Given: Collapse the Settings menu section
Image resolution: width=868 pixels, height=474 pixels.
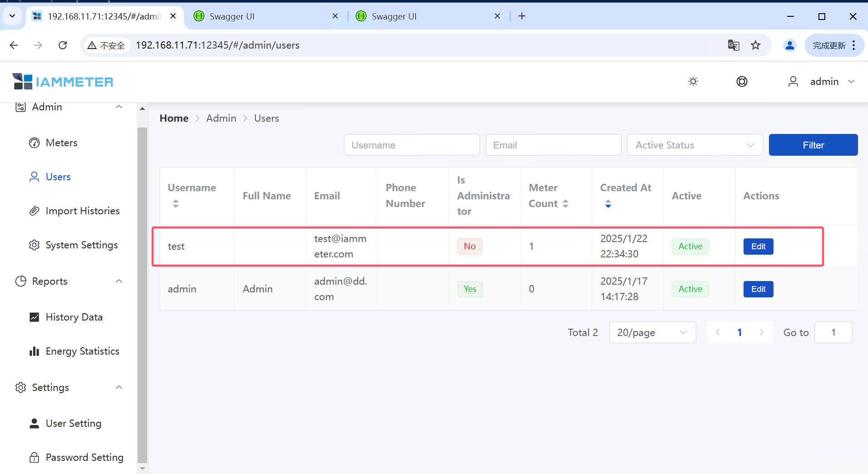Looking at the screenshot, I should point(119,388).
